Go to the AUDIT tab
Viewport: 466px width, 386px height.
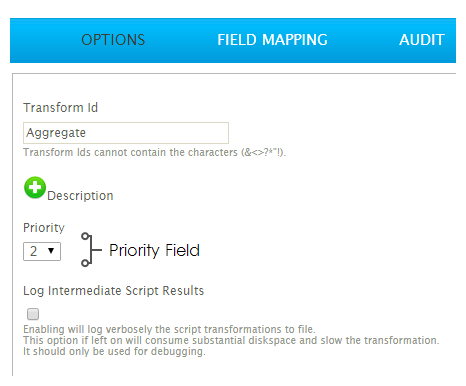422,40
